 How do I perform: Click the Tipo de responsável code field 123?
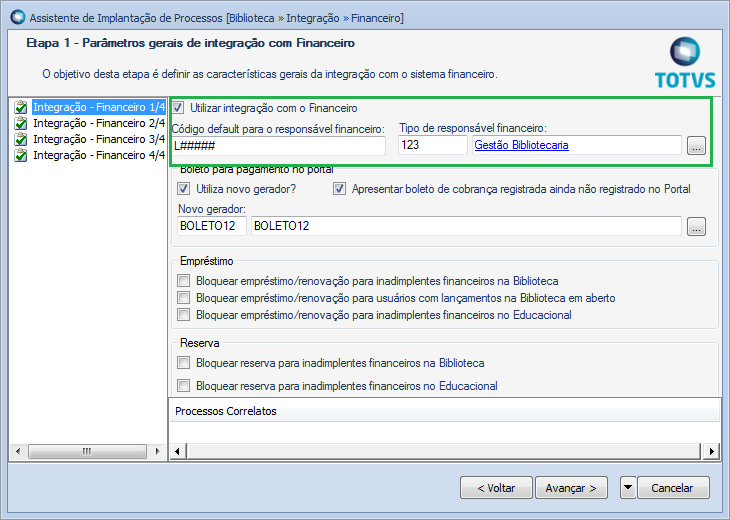(x=433, y=145)
